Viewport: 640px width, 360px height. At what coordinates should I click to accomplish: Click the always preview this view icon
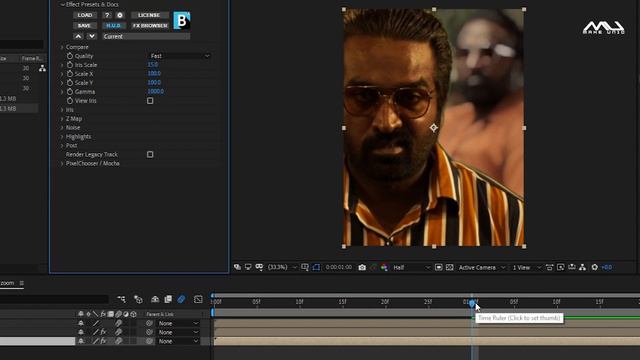click(x=237, y=267)
